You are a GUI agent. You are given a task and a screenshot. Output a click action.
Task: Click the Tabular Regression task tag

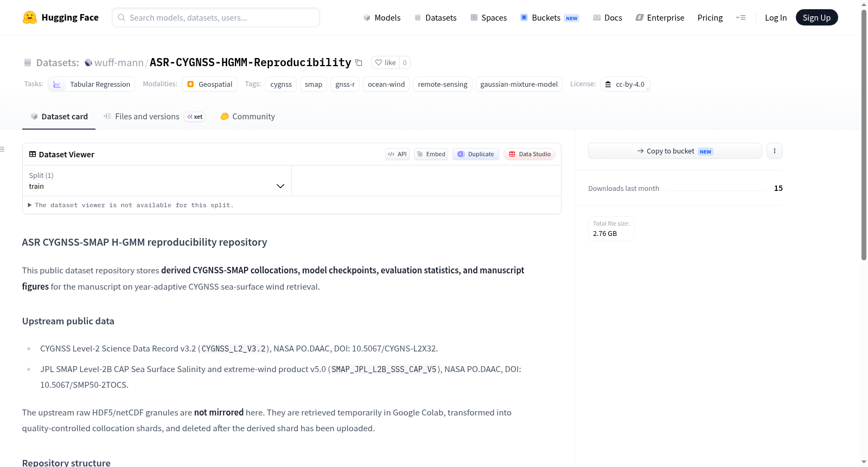click(91, 84)
